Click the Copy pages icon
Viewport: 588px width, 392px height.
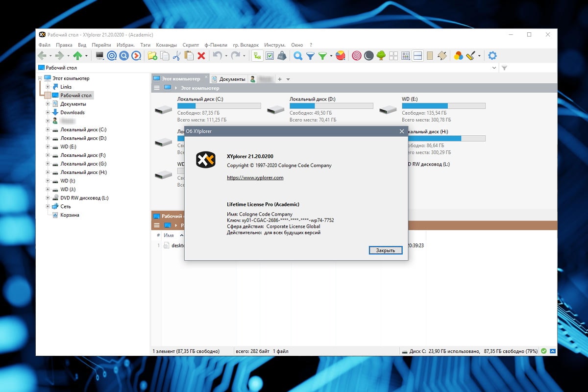(165, 56)
